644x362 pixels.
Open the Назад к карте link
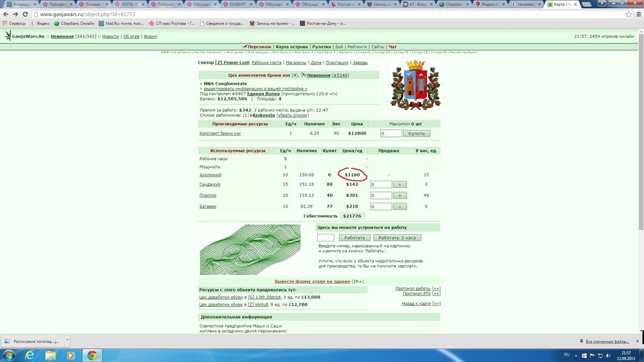coord(416,304)
